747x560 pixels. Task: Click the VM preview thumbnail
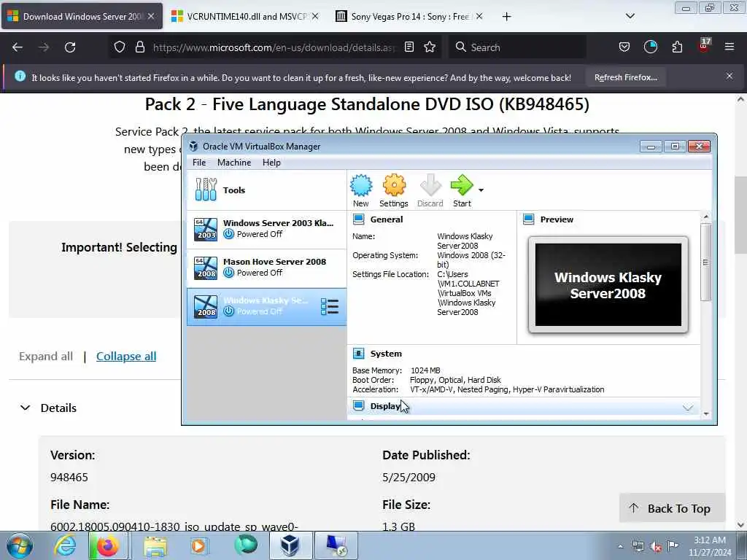tap(608, 285)
